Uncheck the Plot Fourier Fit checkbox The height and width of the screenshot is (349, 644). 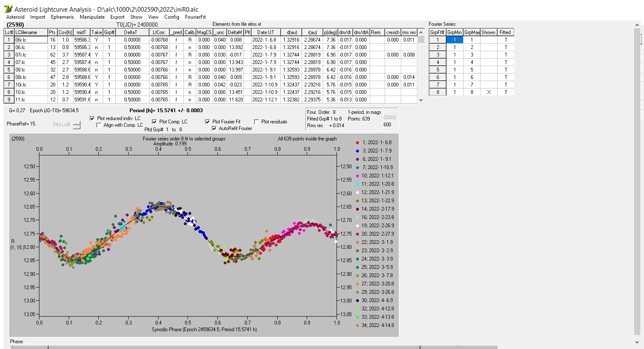[207, 122]
